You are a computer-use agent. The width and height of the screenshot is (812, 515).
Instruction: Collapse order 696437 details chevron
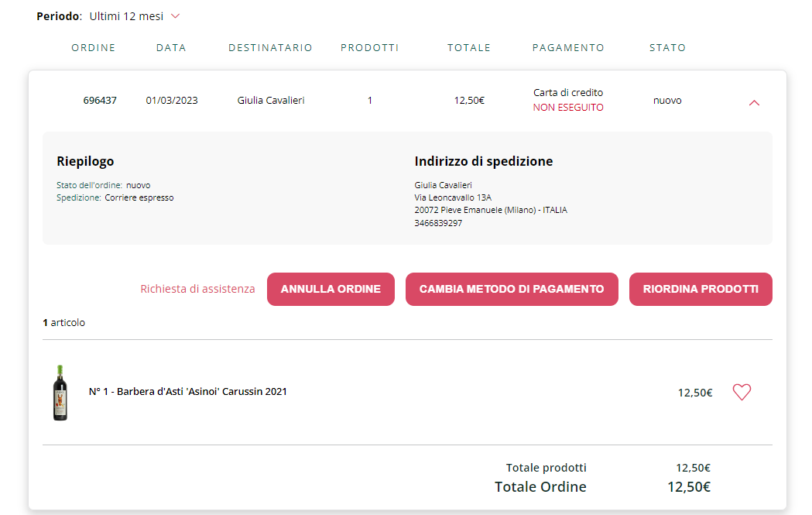pyautogui.click(x=754, y=103)
